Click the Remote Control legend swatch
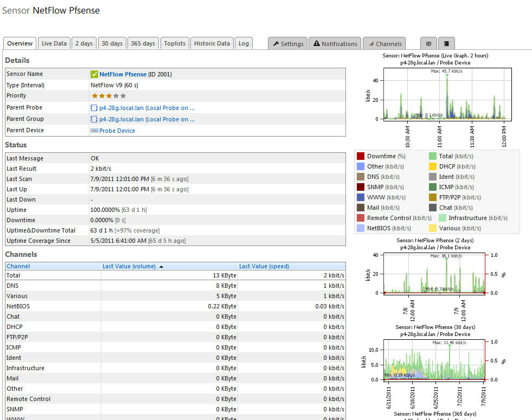This screenshot has height=420, width=532. 361,218
